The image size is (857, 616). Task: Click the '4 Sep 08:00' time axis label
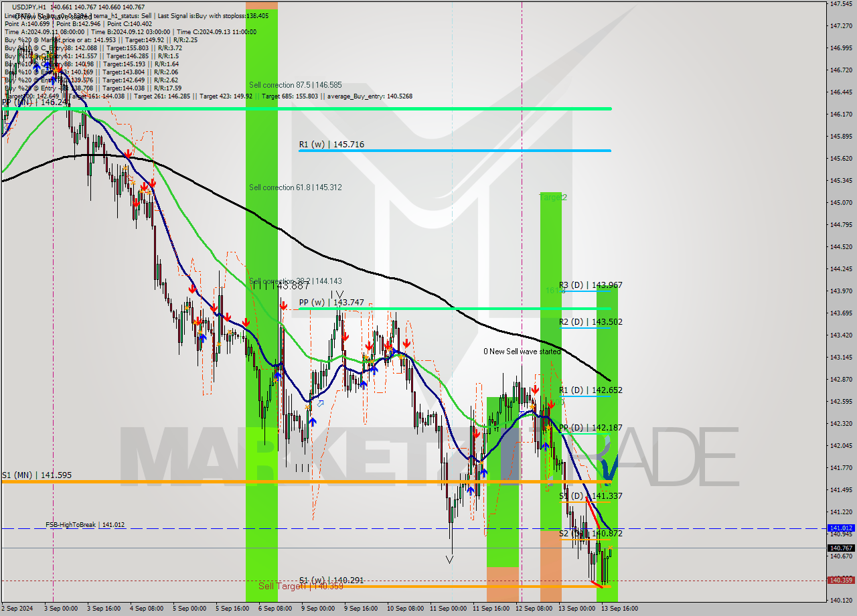[146, 609]
